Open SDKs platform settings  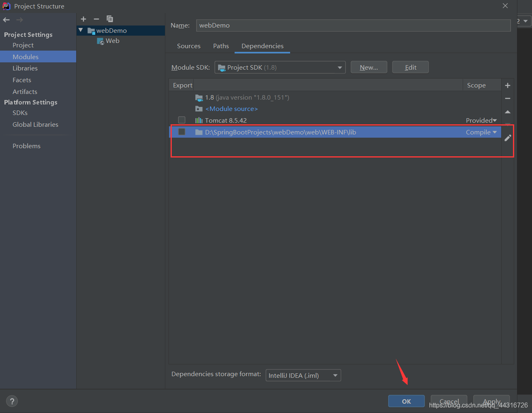20,113
